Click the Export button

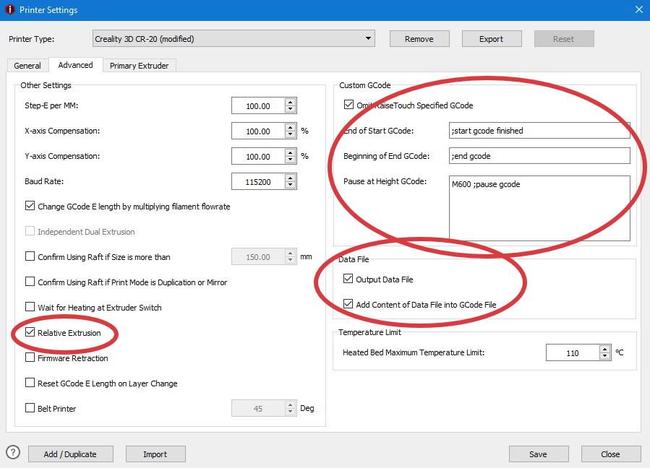click(490, 39)
